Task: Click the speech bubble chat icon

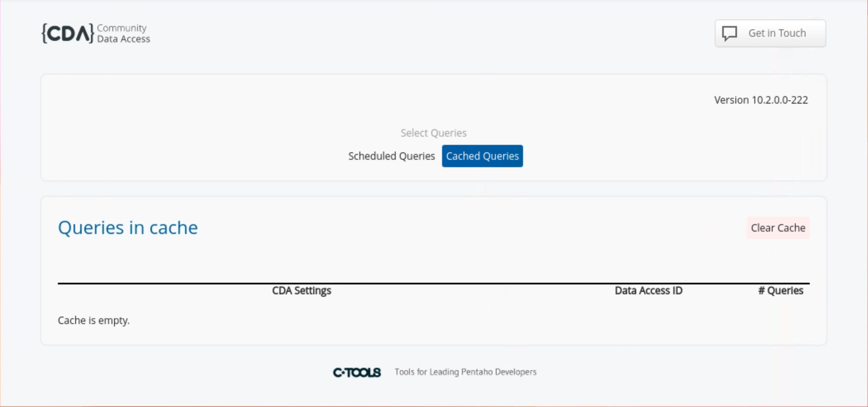Action: 729,33
